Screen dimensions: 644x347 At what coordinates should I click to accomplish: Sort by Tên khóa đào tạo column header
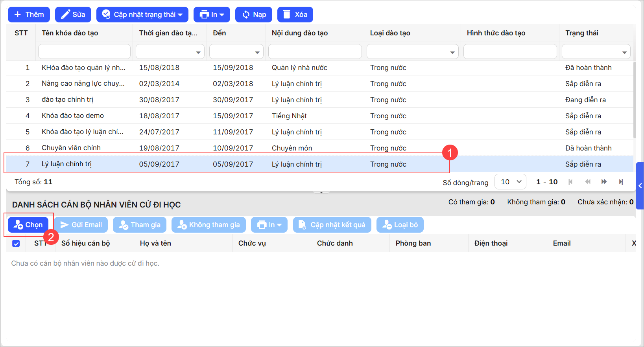coord(70,33)
